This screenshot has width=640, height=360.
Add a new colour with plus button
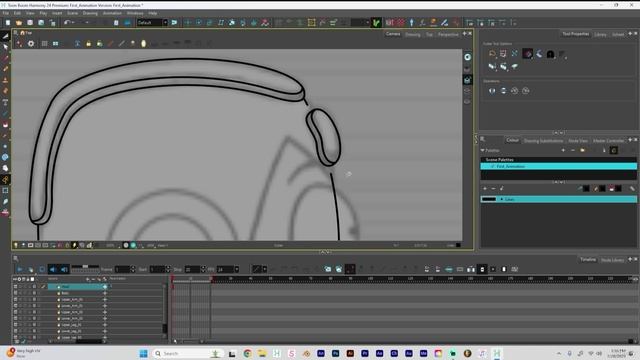485,189
